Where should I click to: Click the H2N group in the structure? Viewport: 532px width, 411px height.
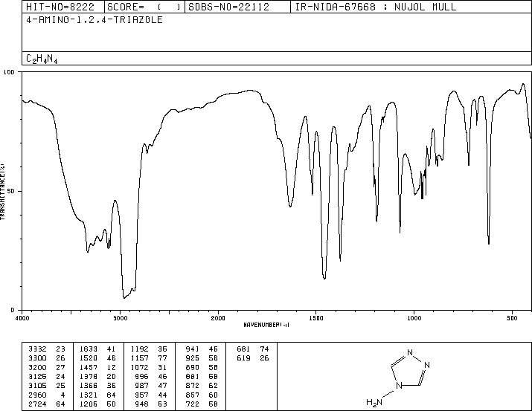coord(374,402)
